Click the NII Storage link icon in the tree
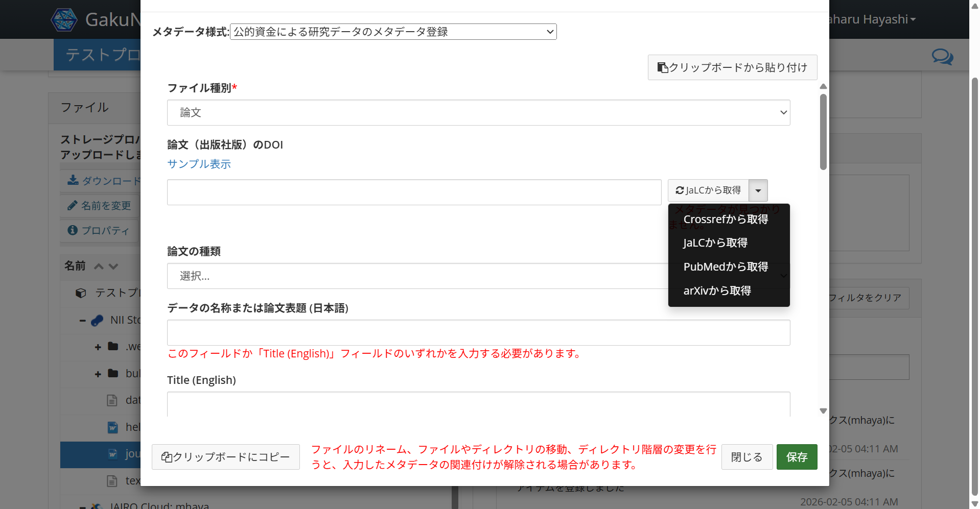This screenshot has width=980, height=509. tap(97, 320)
